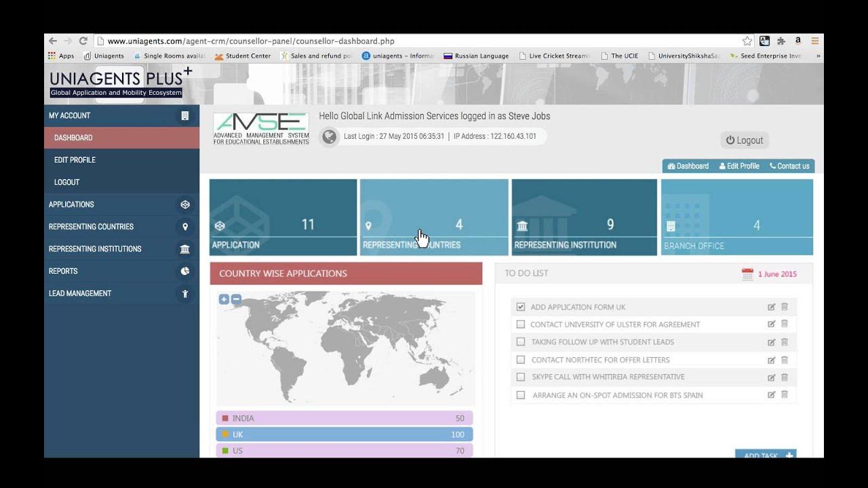Screen dimensions: 868x488
Task: Edit the Add Application Form UK task
Action: [771, 307]
